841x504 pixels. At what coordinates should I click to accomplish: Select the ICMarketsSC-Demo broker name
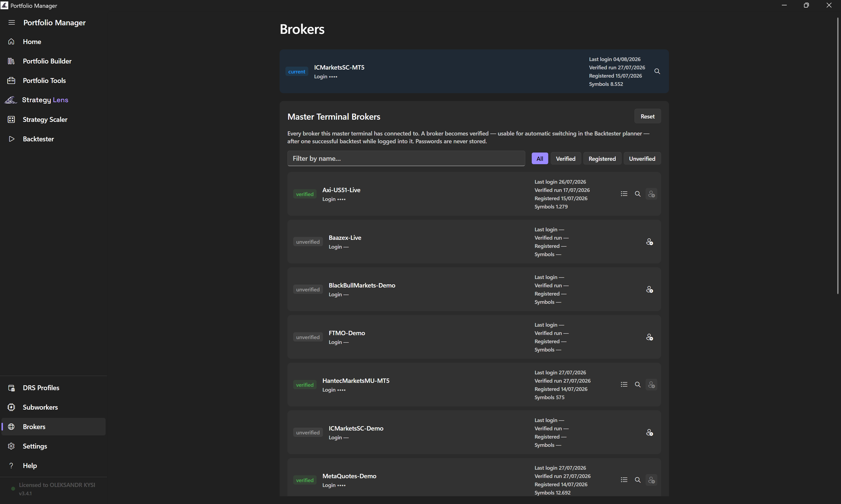(356, 428)
